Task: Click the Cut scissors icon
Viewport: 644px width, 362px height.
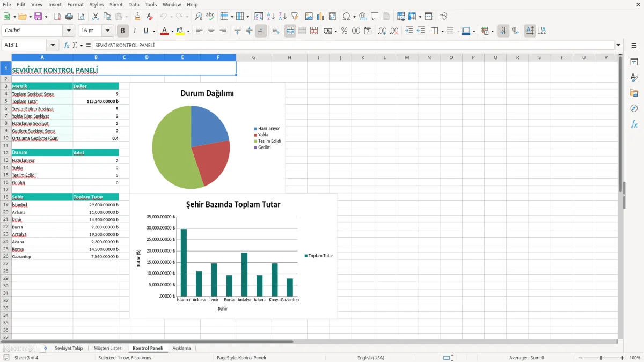Action: pos(96,17)
